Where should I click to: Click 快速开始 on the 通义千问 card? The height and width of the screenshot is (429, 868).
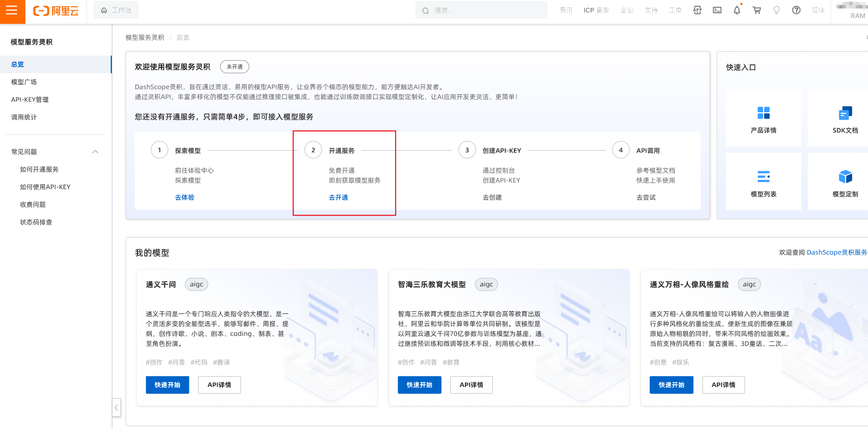168,385
